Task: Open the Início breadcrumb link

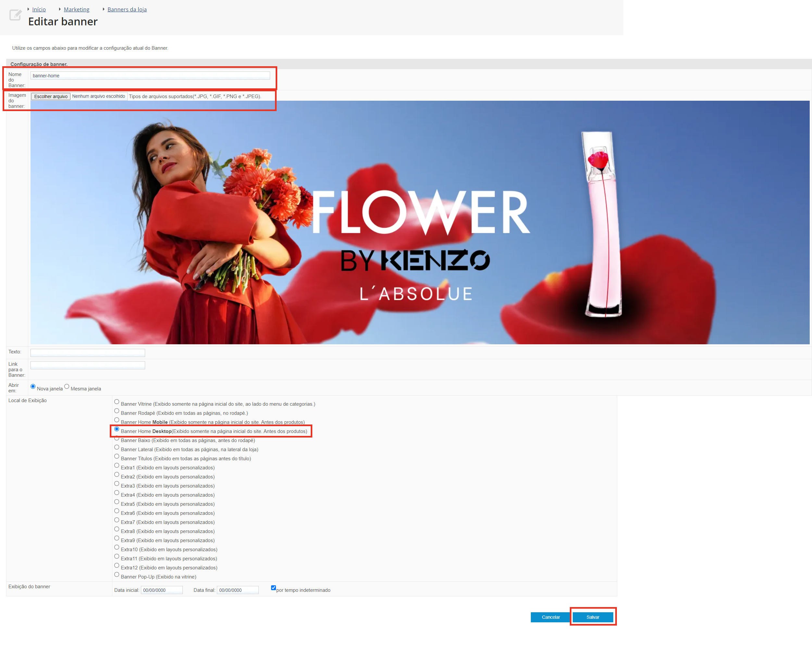Action: click(x=39, y=9)
